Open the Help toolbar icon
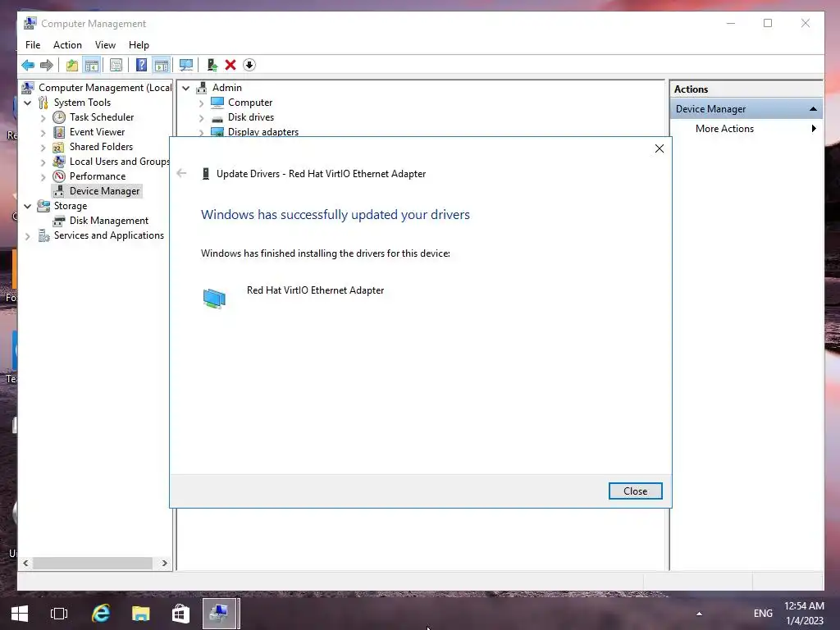Viewport: 840px width, 630px height. click(141, 66)
